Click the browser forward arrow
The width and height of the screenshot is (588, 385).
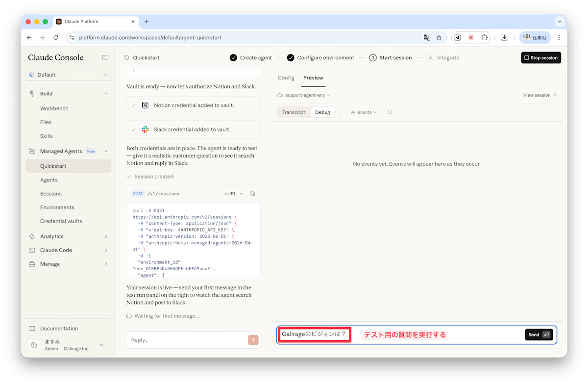[42, 37]
